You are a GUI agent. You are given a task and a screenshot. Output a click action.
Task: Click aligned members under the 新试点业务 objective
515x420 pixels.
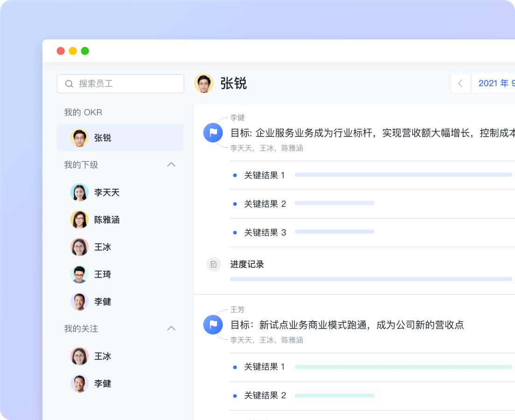267,340
